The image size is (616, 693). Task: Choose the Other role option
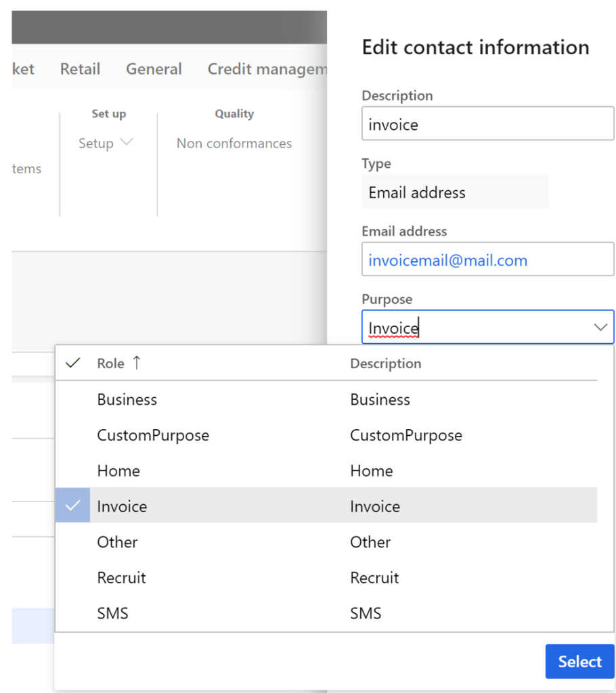point(116,541)
